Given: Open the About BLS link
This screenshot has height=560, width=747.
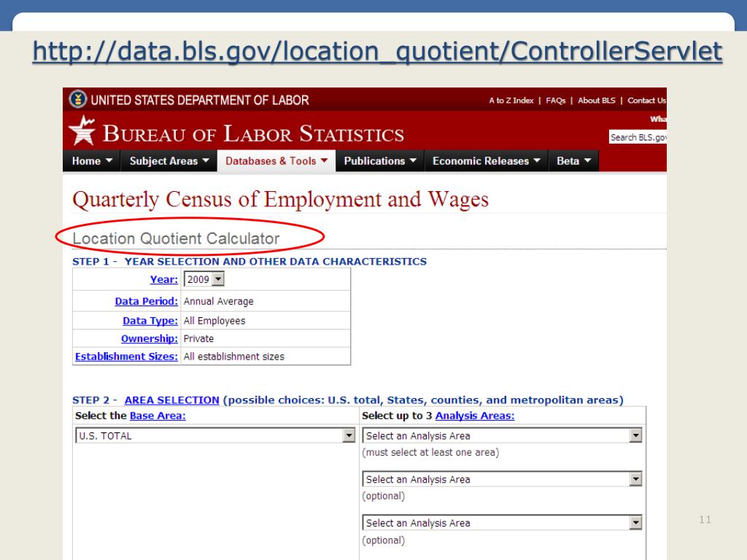Looking at the screenshot, I should coord(597,101).
